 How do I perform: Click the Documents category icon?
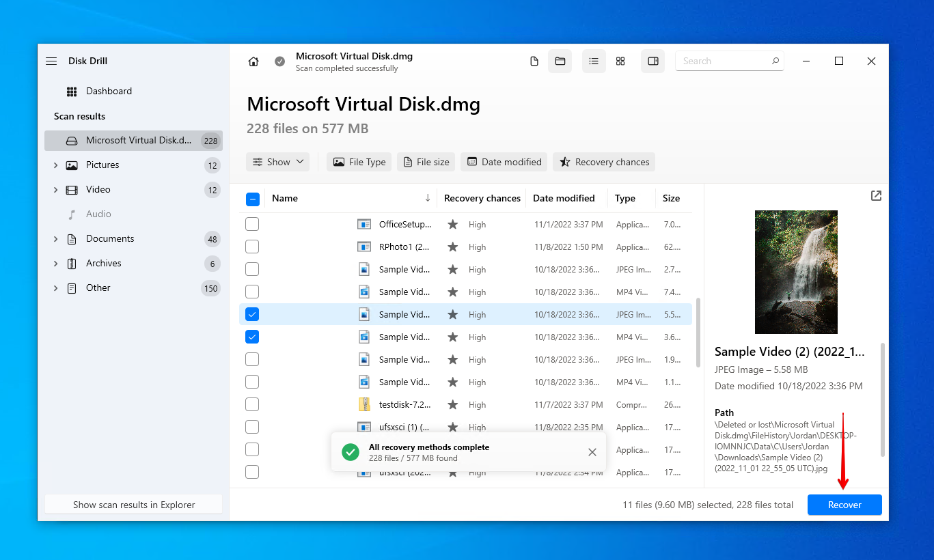(x=72, y=239)
